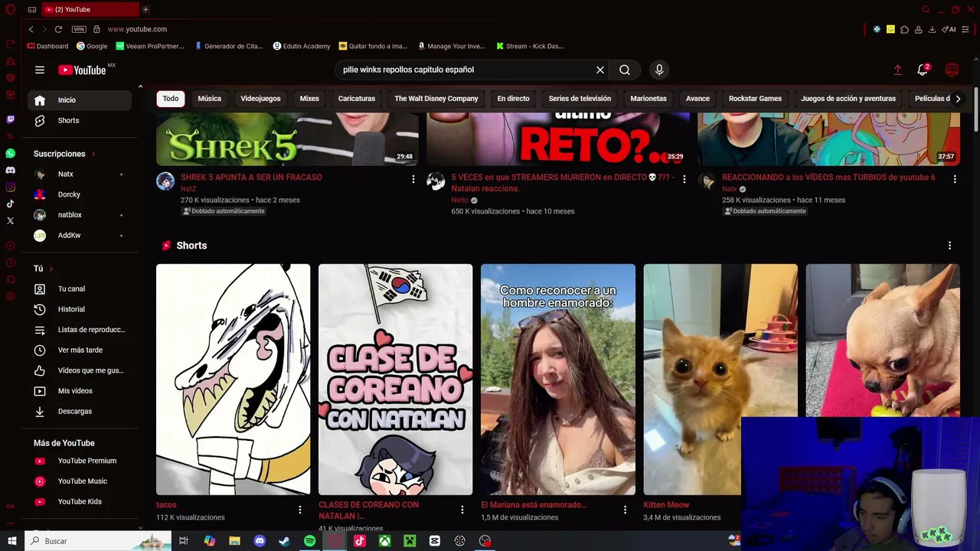Open Spotify from the taskbar
This screenshot has height=551, width=980.
(309, 541)
